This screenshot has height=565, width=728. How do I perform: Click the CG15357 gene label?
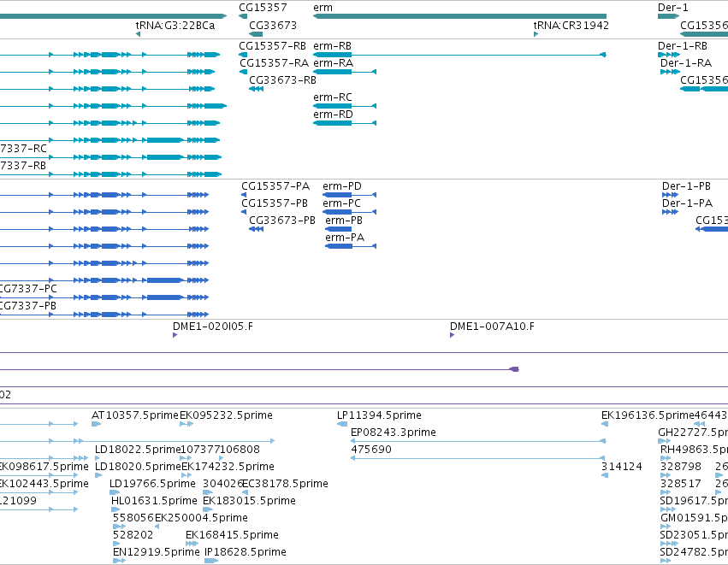[263, 8]
